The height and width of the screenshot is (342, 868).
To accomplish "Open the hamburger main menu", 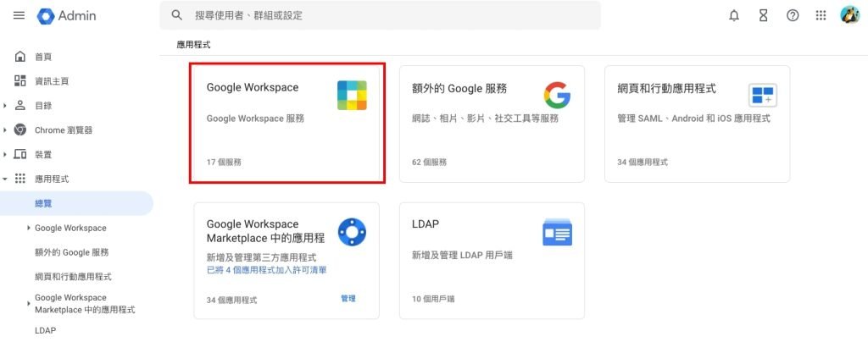I will click(19, 15).
